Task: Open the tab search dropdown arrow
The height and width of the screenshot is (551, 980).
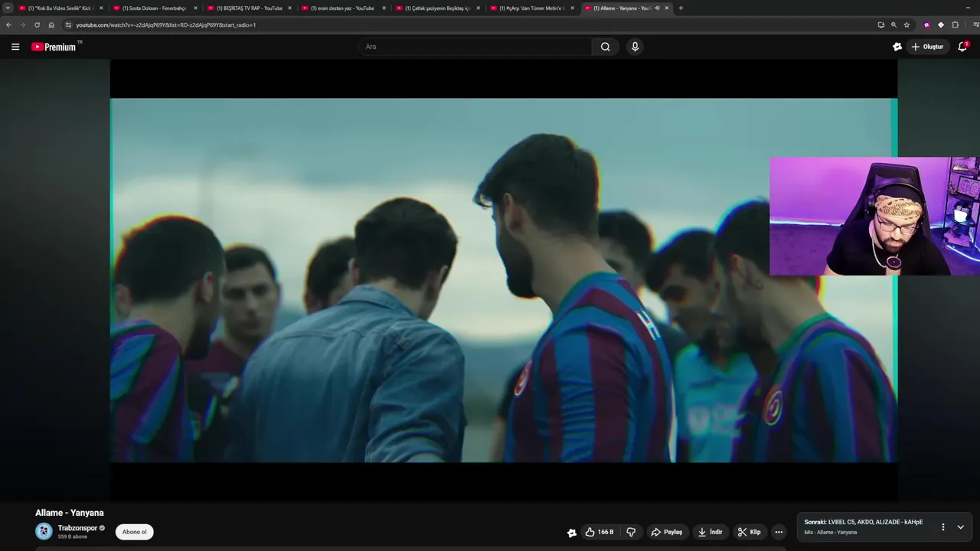Action: 8,8
